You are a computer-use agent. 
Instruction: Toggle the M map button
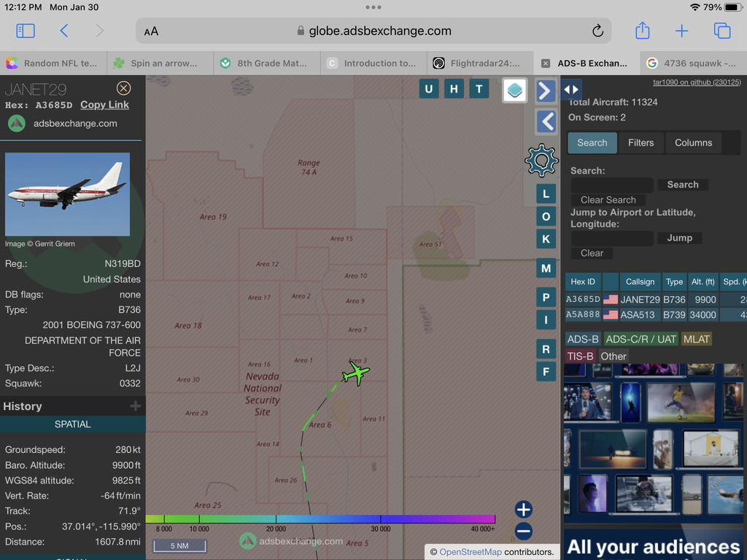coord(546,268)
